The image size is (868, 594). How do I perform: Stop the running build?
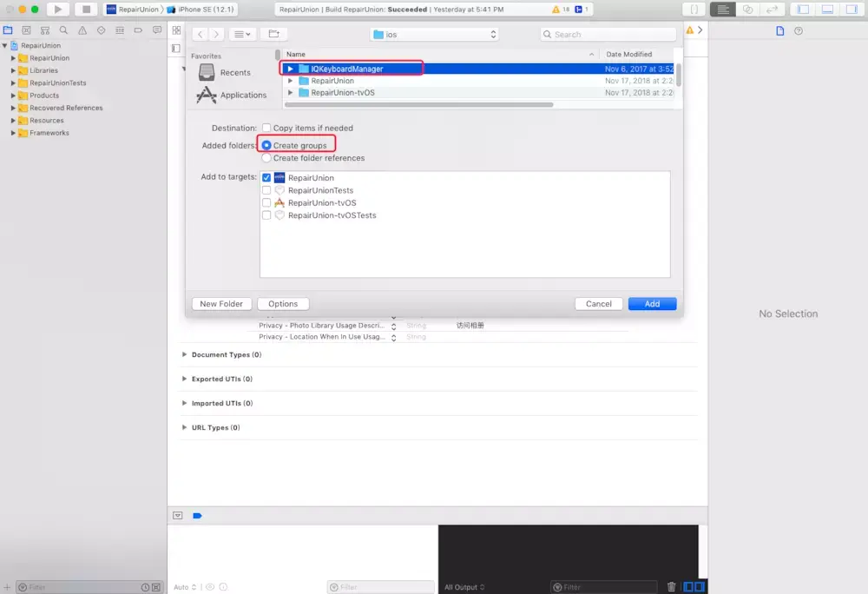(86, 9)
